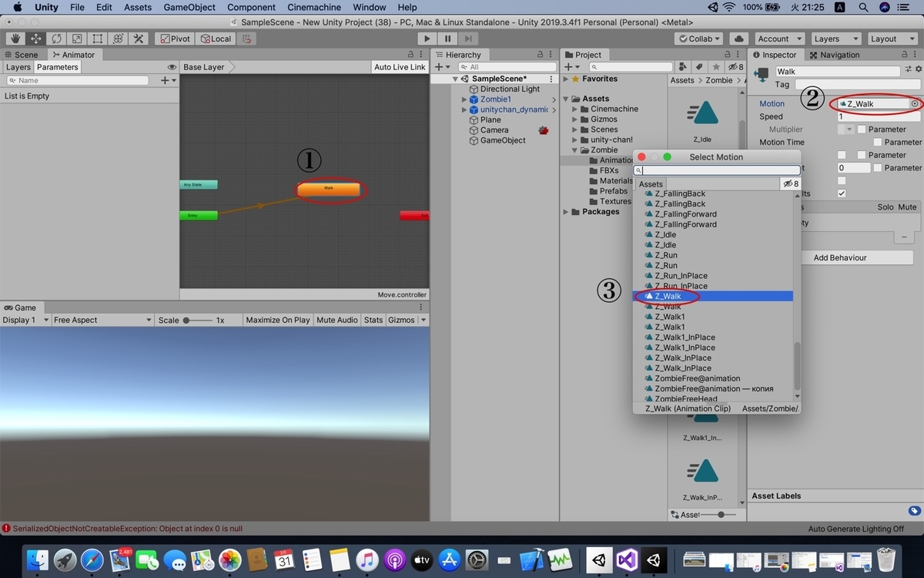The image size is (924, 578).
Task: Open Finder from the Dock
Action: 38,560
